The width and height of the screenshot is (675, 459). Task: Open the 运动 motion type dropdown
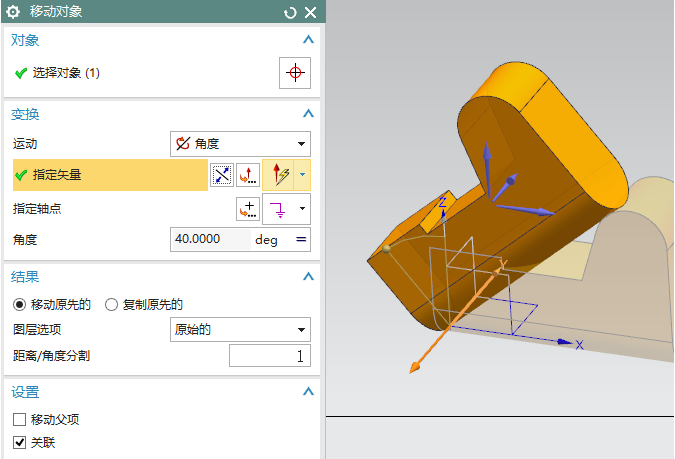tap(240, 144)
